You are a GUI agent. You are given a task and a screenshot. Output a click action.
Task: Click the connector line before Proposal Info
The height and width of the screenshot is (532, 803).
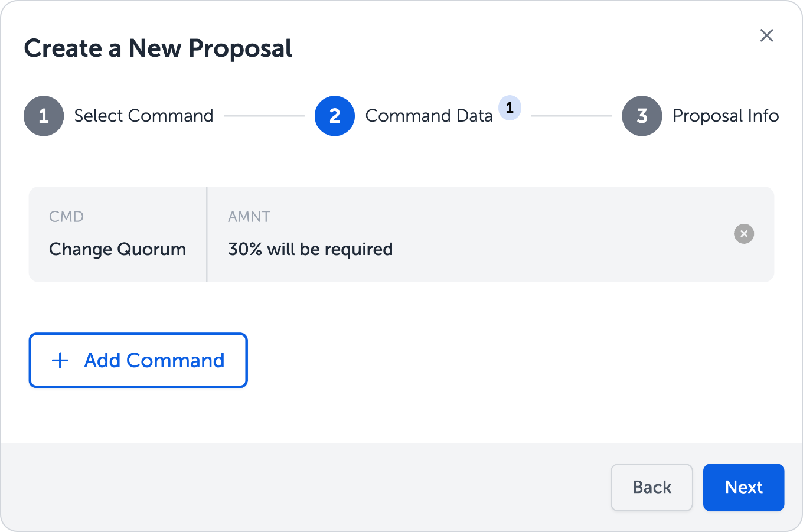[571, 116]
